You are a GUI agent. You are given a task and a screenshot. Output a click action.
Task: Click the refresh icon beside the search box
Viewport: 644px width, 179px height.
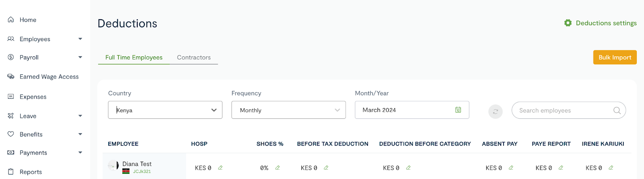pos(495,111)
